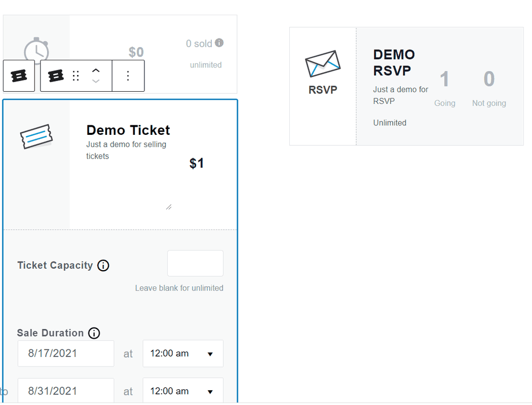Click the parent Tickets block button
Screen dimensions: 532x405
[19, 76]
